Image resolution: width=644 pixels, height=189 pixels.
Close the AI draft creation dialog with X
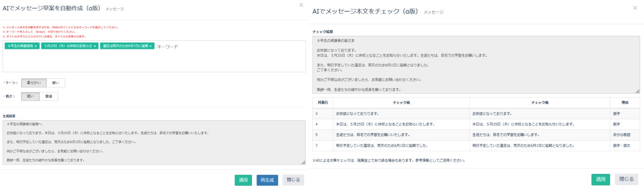301,5
